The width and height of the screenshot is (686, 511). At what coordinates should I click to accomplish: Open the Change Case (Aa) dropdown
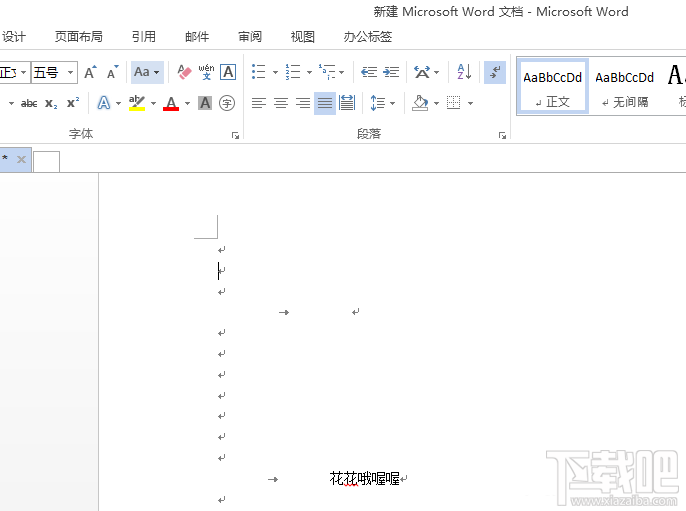pos(147,72)
